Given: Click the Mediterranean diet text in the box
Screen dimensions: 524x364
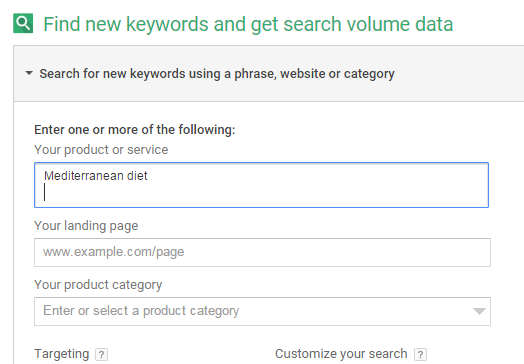Looking at the screenshot, I should coord(96,176).
